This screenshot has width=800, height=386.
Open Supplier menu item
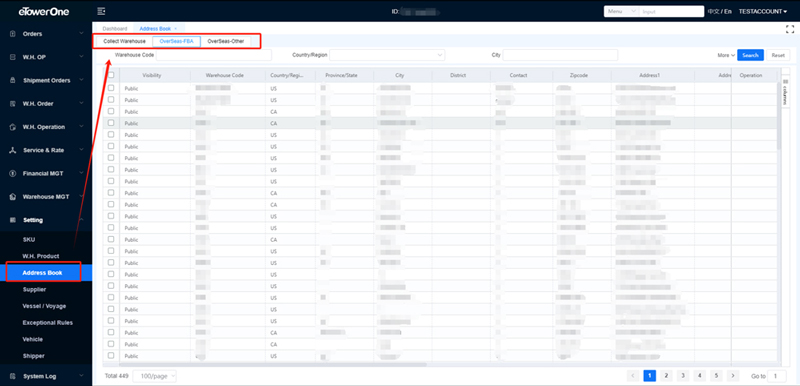point(34,289)
